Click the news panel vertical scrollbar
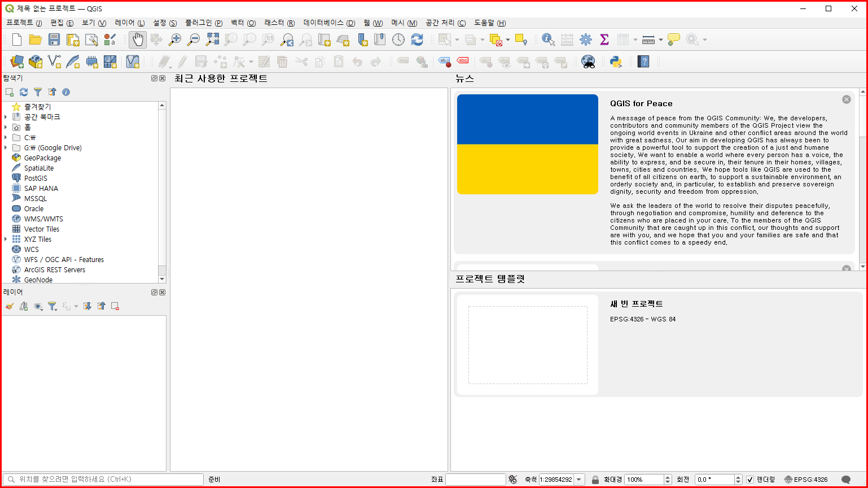Image resolution: width=868 pixels, height=488 pixels. [862, 180]
